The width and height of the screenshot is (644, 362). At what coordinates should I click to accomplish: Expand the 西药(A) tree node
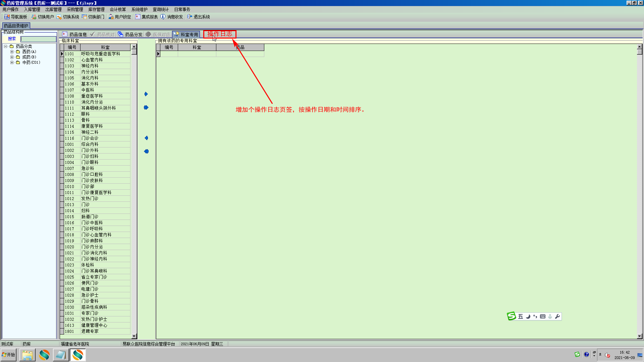point(12,52)
